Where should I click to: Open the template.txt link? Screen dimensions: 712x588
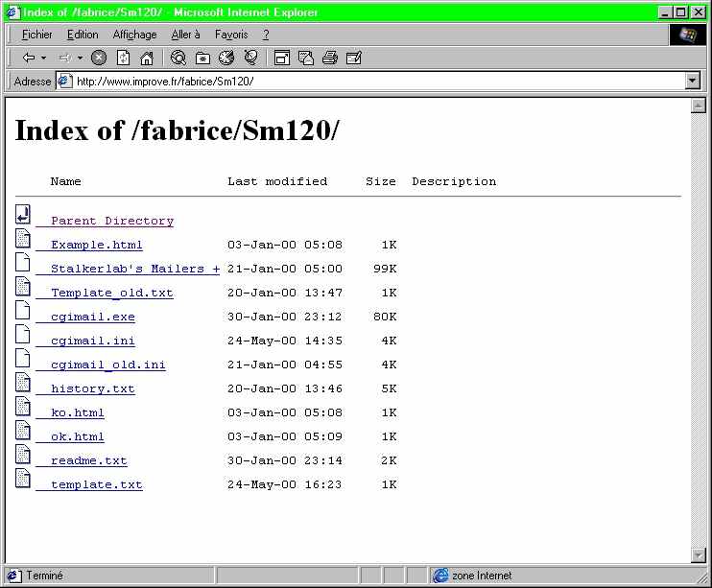97,485
